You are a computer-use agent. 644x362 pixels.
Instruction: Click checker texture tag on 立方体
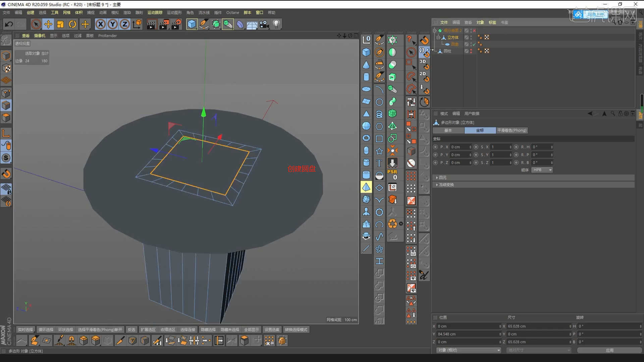click(x=487, y=37)
